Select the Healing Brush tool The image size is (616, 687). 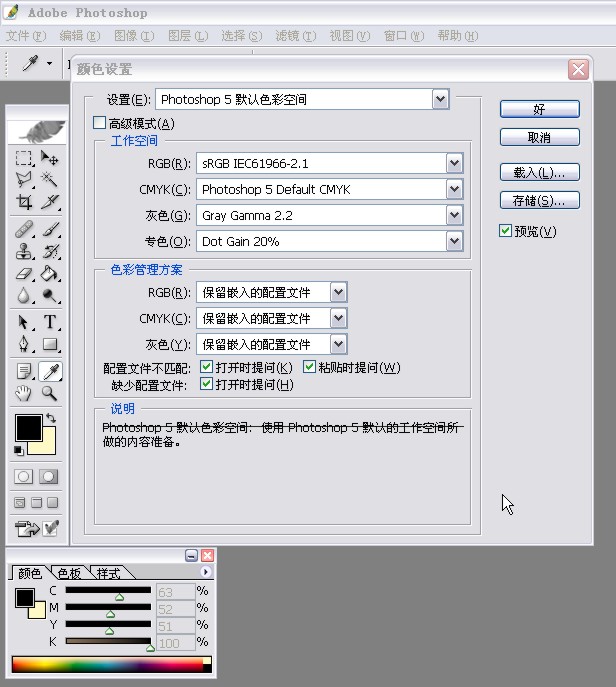pos(24,229)
